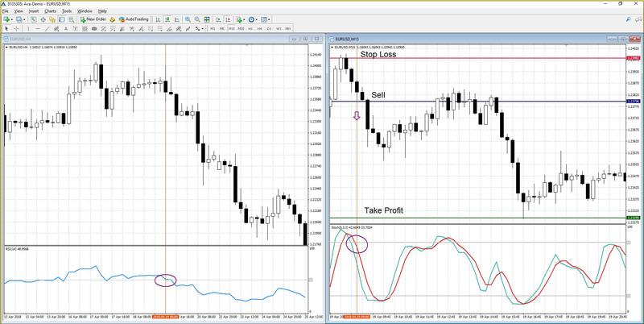Tile chart windows icon
The image size is (644, 324).
point(207,19)
